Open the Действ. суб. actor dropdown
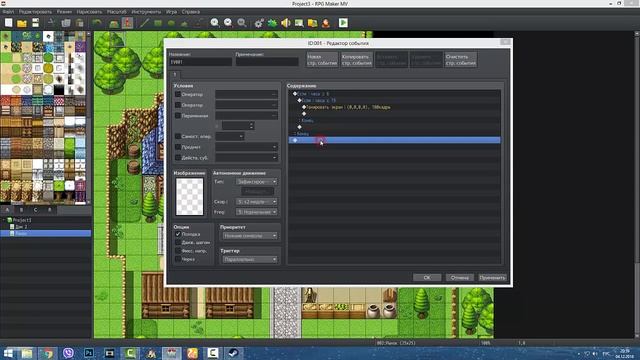Image resolution: width=640 pixels, height=360 pixels. tap(247, 158)
